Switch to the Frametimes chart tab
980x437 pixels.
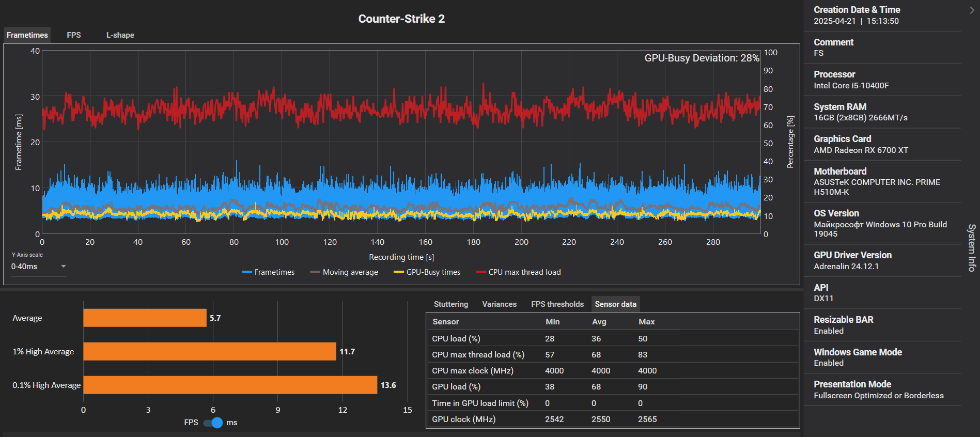tap(27, 35)
